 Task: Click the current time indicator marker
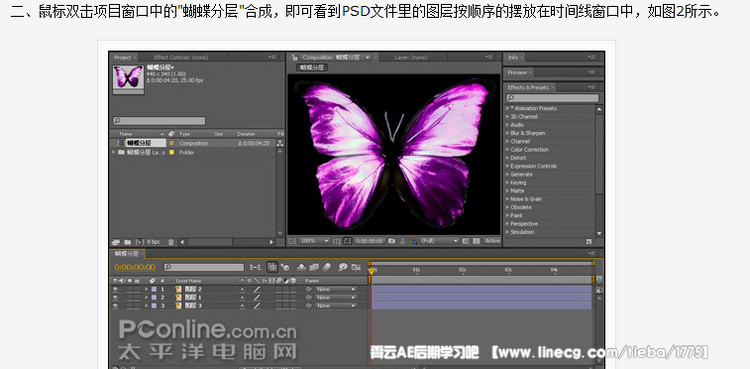coord(371,271)
